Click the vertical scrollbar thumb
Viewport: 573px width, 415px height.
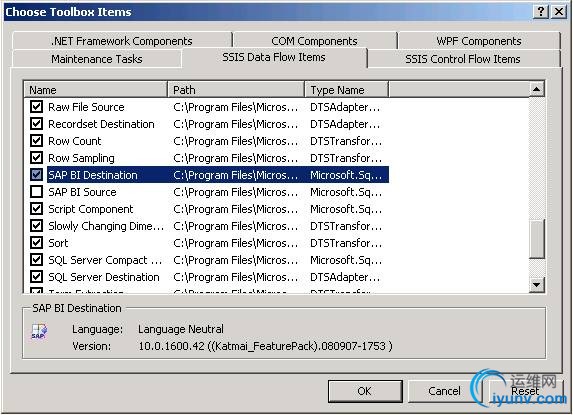pos(536,239)
